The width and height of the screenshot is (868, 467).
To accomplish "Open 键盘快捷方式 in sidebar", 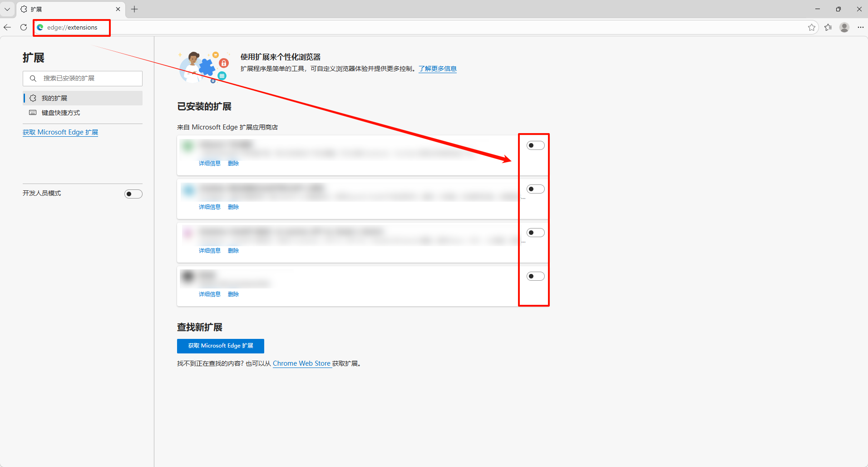I will click(61, 113).
